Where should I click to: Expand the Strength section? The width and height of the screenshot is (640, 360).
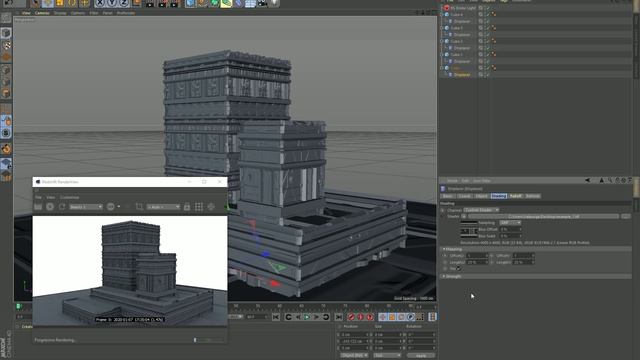coord(444,276)
